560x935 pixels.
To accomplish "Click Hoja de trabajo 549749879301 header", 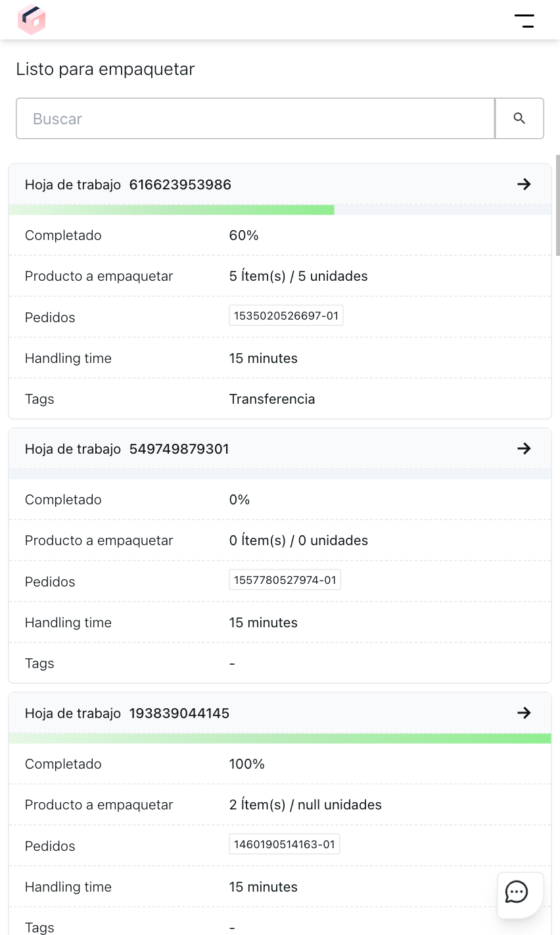I will 126,448.
